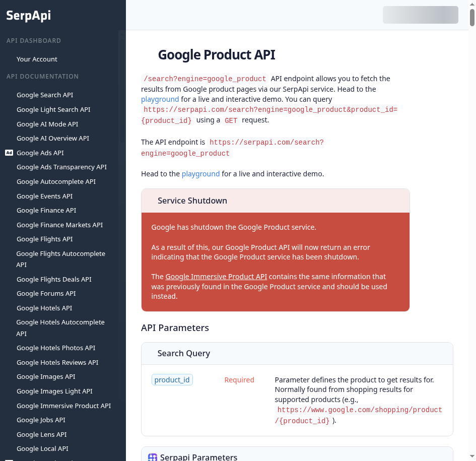Click the Required label for product_id

click(239, 380)
